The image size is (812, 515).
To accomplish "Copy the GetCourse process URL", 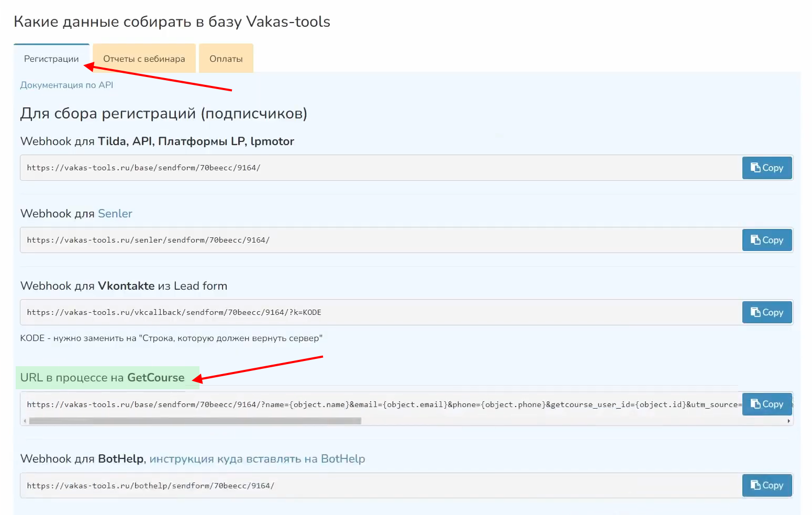I will pyautogui.click(x=766, y=404).
